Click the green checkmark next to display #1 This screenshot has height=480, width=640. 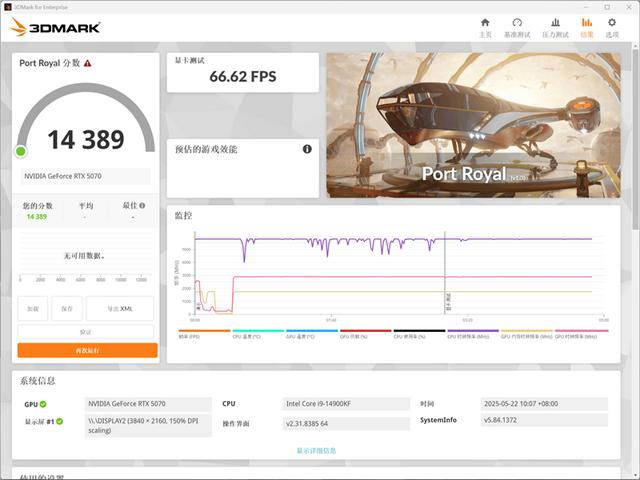pyautogui.click(x=60, y=421)
